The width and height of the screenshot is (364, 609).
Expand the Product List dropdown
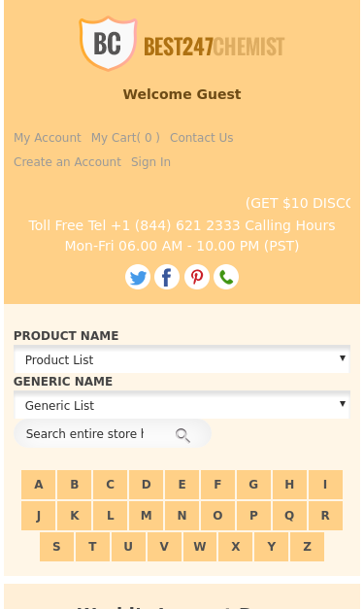(x=182, y=359)
